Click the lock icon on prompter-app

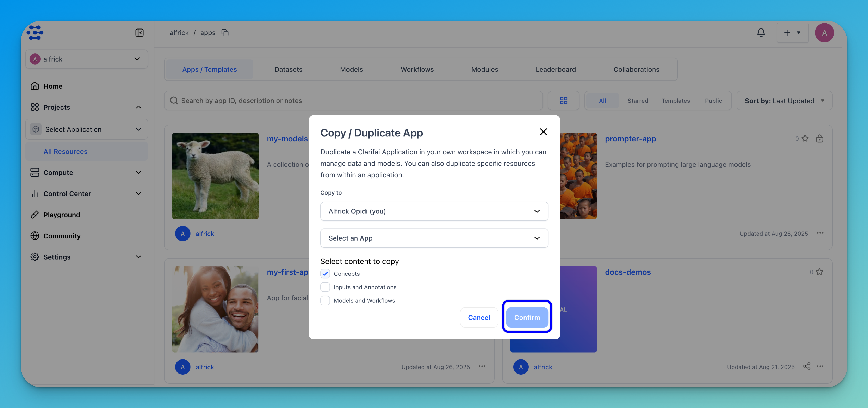819,138
